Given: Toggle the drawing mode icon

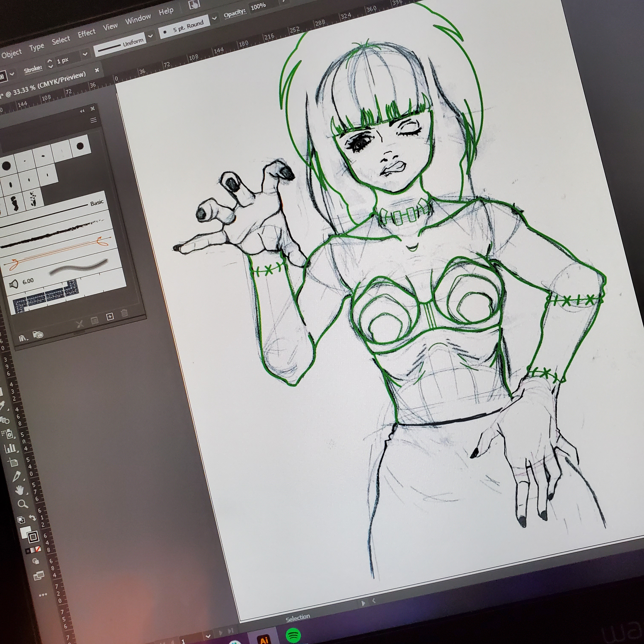Looking at the screenshot, I should (36, 561).
